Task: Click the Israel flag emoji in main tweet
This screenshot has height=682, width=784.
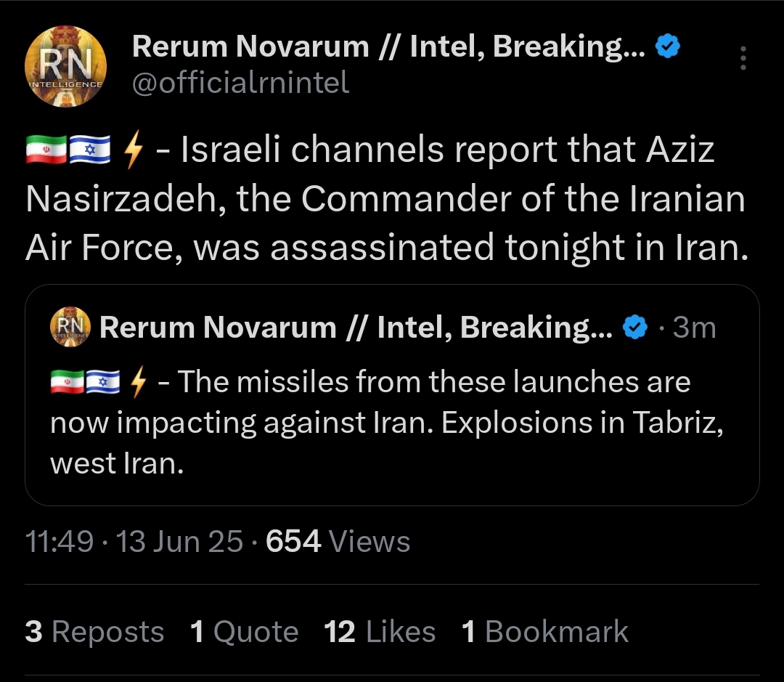Action: 89,150
